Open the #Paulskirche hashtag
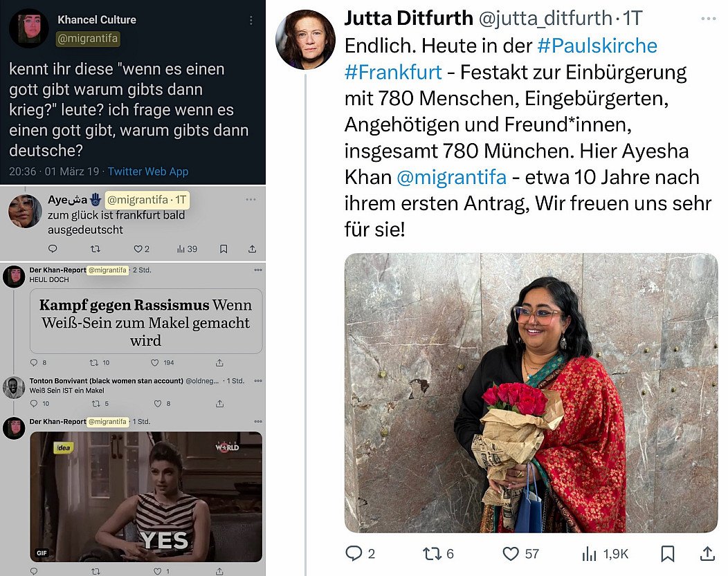728x576 pixels. click(x=597, y=46)
